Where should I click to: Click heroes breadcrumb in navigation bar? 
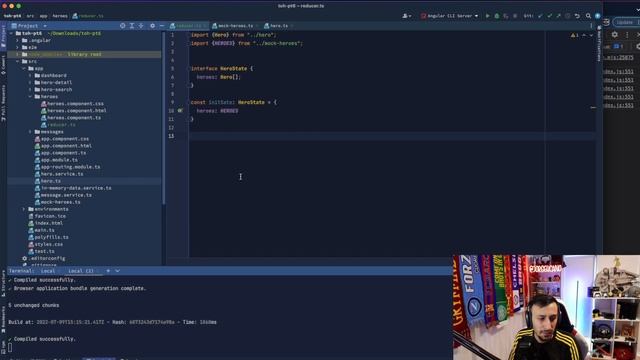pos(60,16)
